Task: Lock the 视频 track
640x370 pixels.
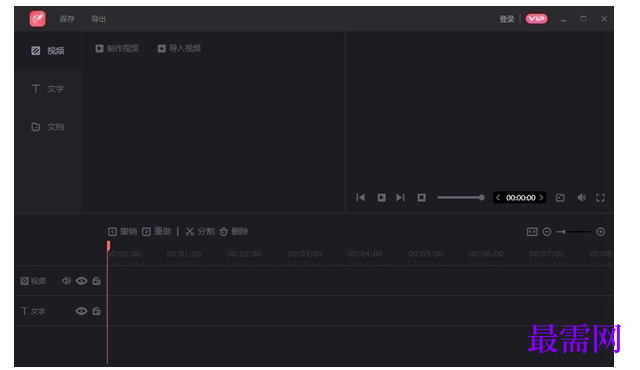Action: [x=96, y=281]
